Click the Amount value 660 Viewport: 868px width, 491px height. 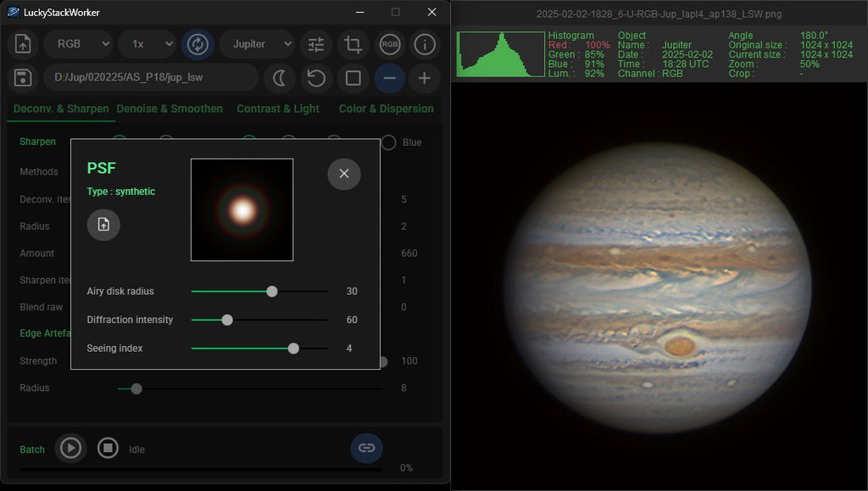pos(409,254)
